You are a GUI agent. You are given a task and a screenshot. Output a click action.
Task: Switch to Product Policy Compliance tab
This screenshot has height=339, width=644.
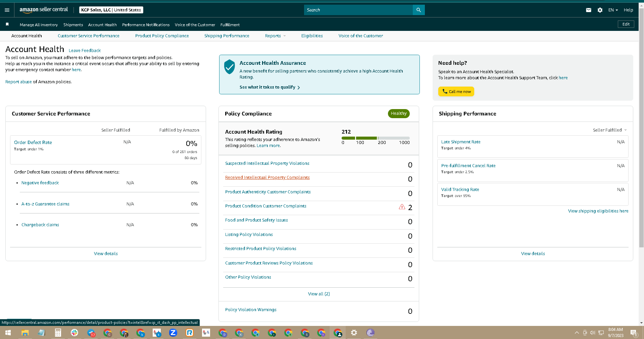point(162,36)
